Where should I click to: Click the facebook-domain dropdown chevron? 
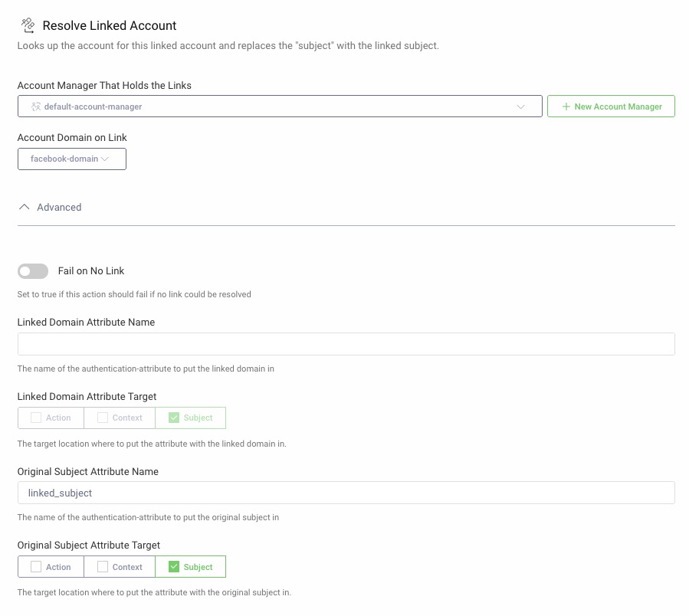[x=105, y=159]
